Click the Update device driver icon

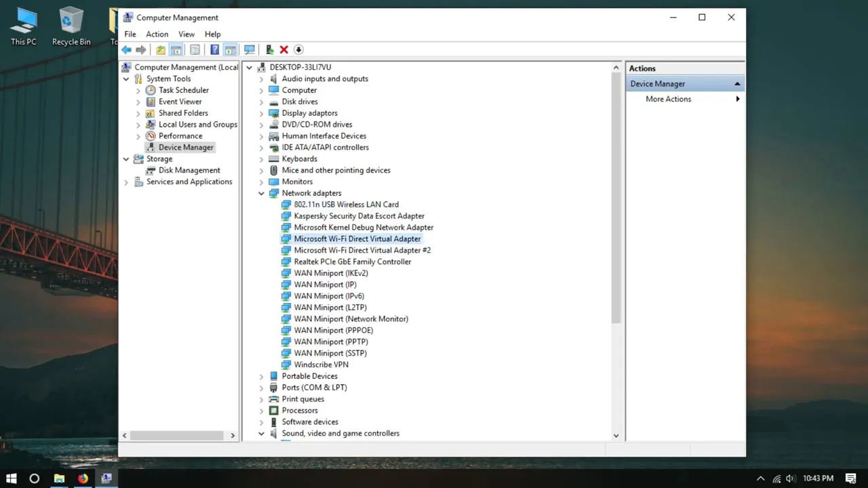point(269,49)
